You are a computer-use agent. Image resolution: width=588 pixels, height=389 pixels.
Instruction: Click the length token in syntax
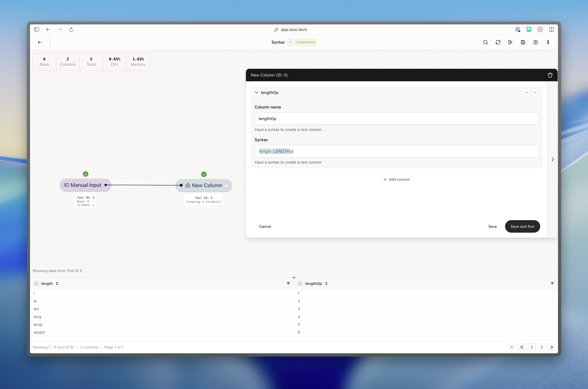(265, 151)
